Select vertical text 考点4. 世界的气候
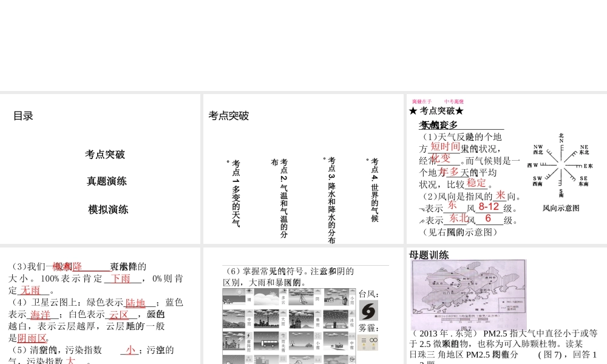The height and width of the screenshot is (364, 607). (374, 189)
